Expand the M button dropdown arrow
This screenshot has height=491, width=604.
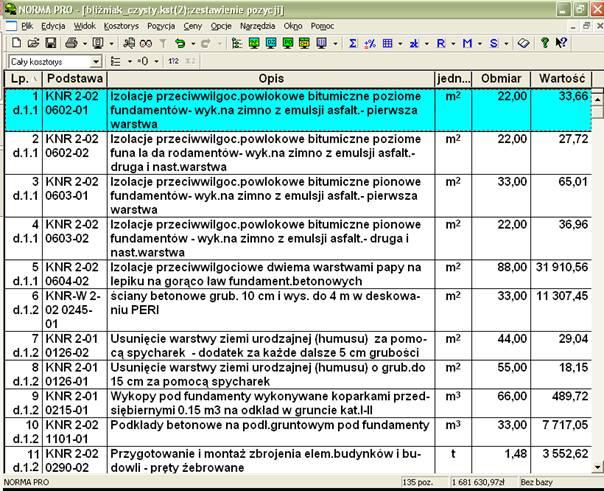pyautogui.click(x=480, y=43)
